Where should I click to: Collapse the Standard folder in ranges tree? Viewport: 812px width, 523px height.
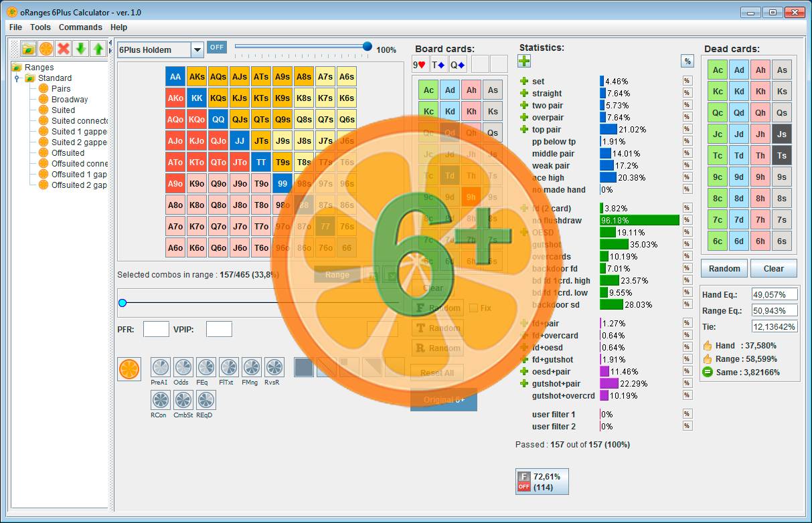(x=19, y=78)
